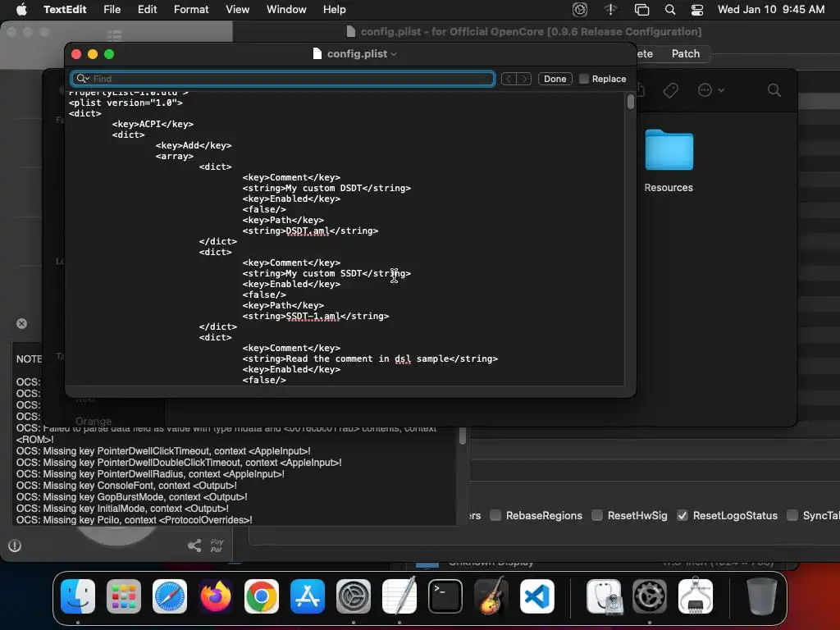This screenshot has height=630, width=840.
Task: Enable the Replace checkbox in the find bar
Action: coord(584,79)
